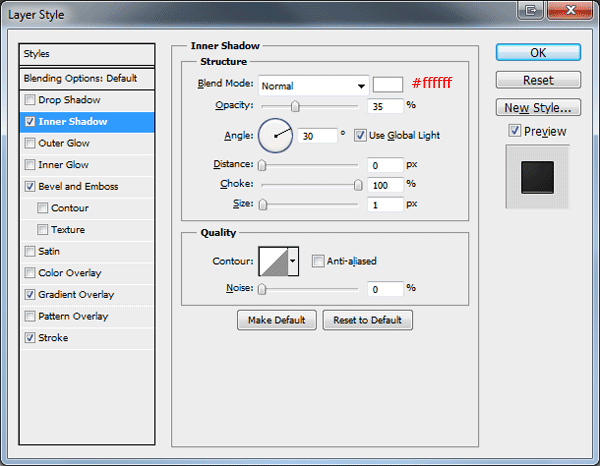This screenshot has height=466, width=600.
Task: Click the dialog help icon in title bar
Action: point(530,10)
